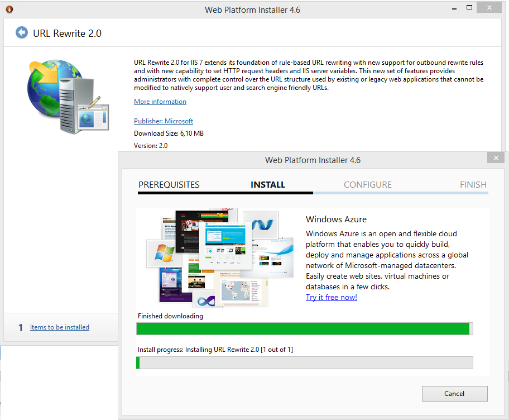
Task: Click the Windows Azure screenshots collage image
Action: pyautogui.click(x=220, y=258)
